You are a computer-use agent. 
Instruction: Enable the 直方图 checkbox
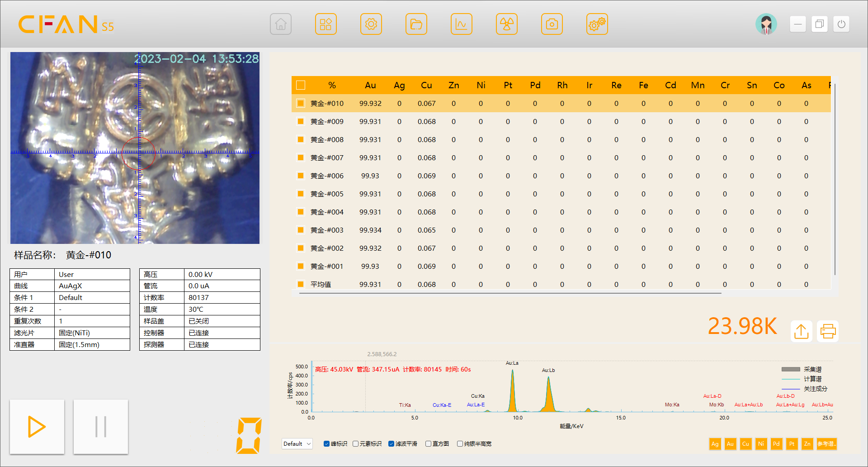428,443
